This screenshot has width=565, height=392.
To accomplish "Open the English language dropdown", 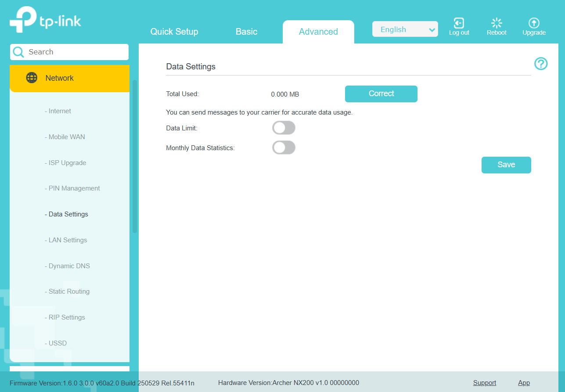I will (404, 29).
